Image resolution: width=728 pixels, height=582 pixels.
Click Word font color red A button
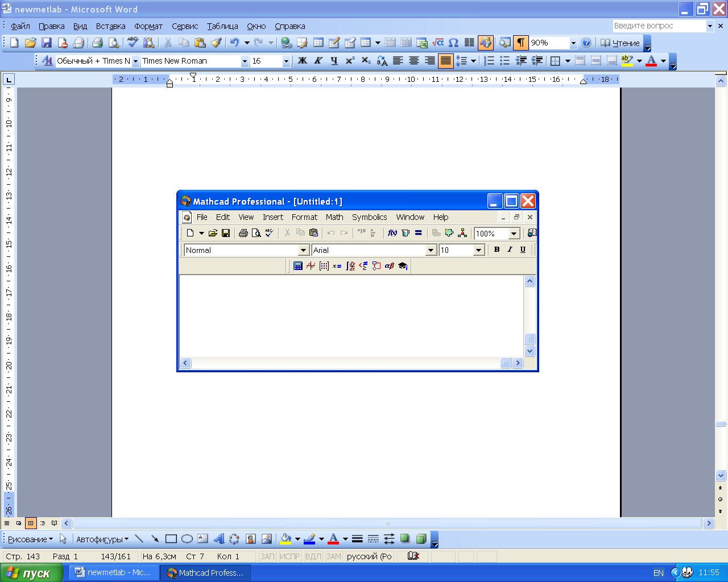(x=652, y=61)
